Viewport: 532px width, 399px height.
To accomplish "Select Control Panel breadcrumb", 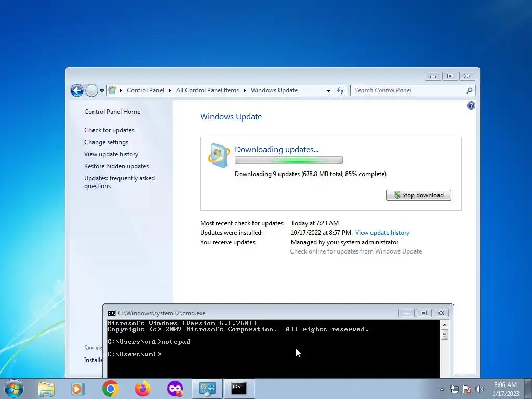I will [145, 90].
